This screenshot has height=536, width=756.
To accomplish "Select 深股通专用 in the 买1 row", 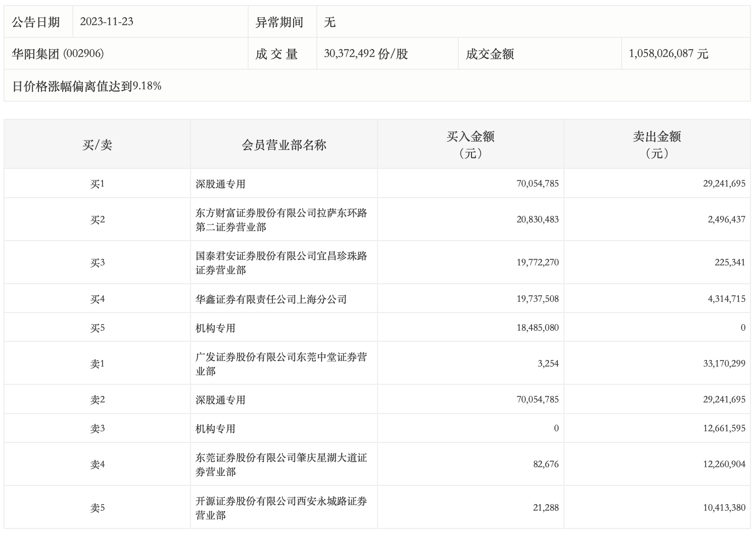I will [x=220, y=184].
